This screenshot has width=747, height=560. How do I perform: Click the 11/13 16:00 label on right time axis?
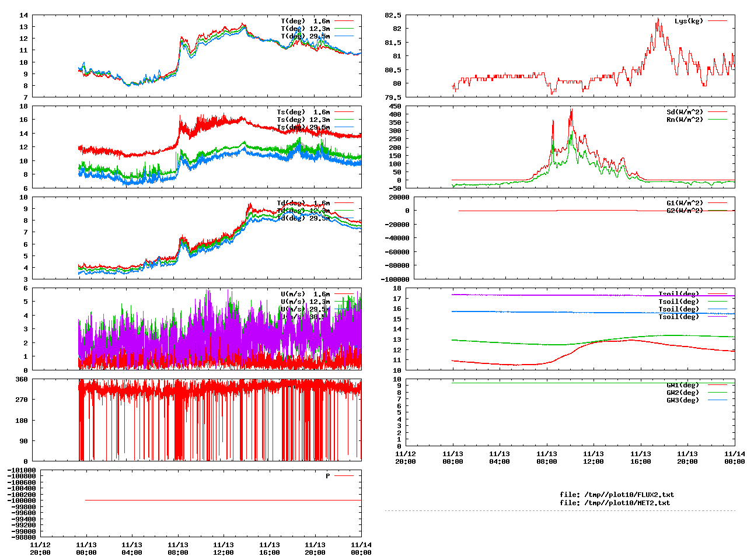640,457
